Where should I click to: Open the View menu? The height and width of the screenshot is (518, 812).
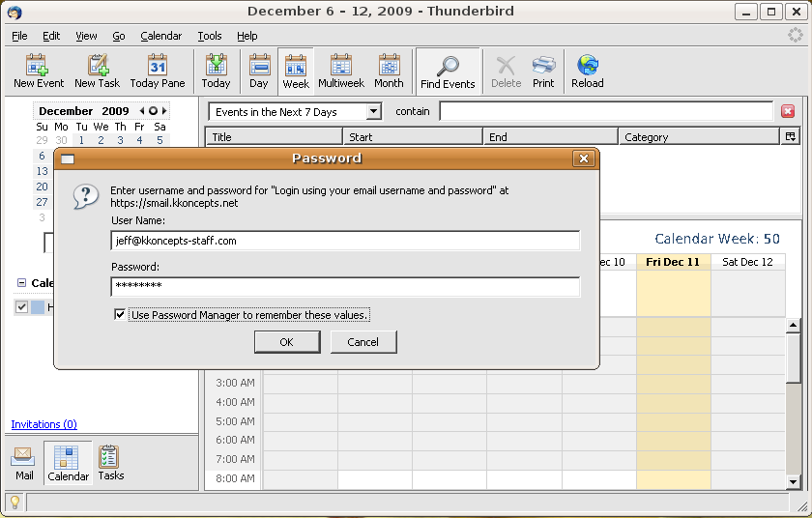click(x=86, y=36)
